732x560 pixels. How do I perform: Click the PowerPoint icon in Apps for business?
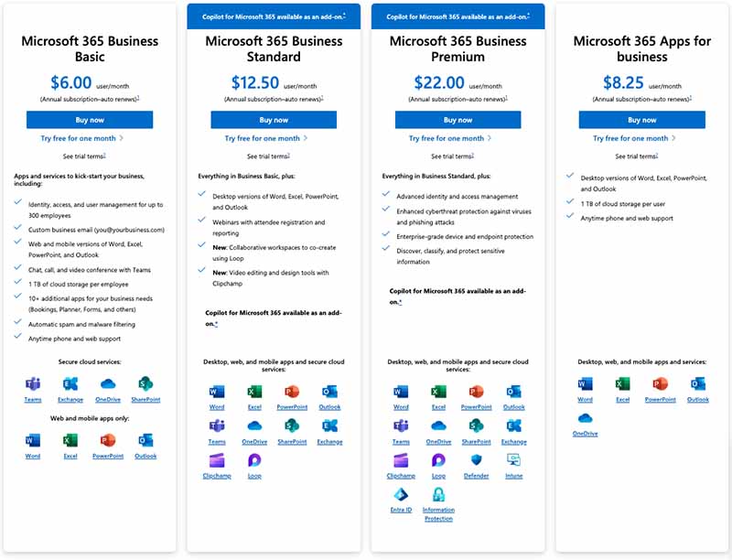click(660, 384)
